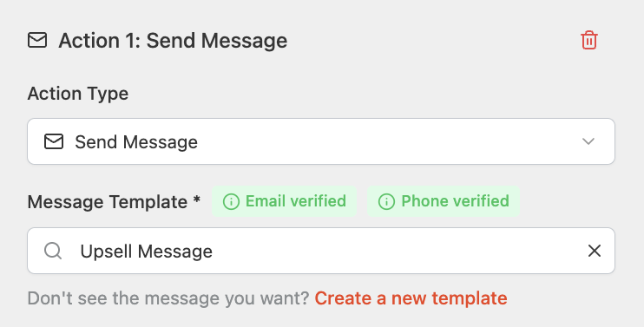This screenshot has height=327, width=644.
Task: Click the info icon in Phone verified badge
Action: coord(386,201)
